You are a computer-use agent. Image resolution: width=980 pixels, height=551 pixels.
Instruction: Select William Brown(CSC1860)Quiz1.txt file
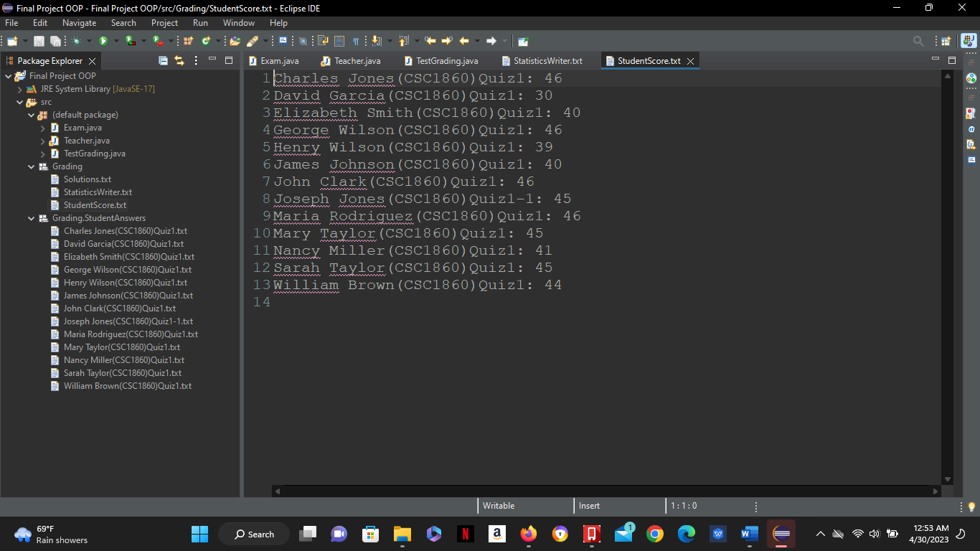click(x=128, y=386)
